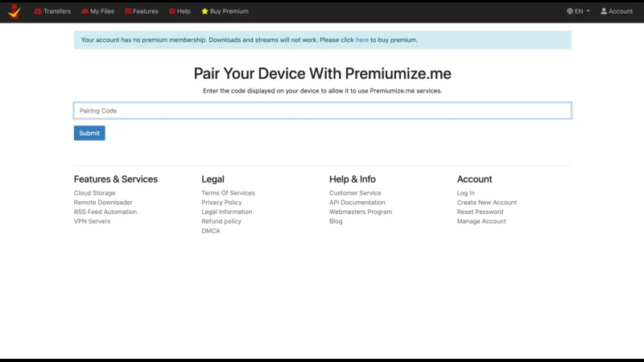
Task: Click the Premiumize.me logo icon
Action: click(x=14, y=11)
